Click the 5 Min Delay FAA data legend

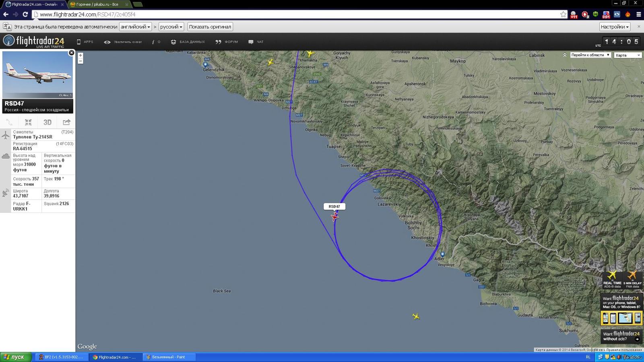pos(632,280)
